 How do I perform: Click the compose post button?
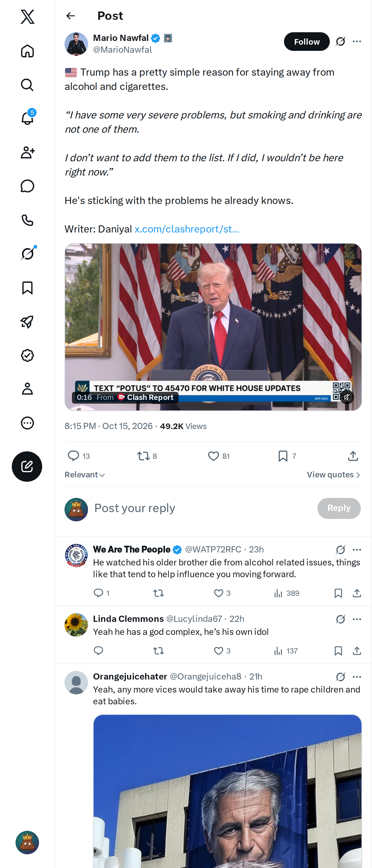tap(27, 466)
